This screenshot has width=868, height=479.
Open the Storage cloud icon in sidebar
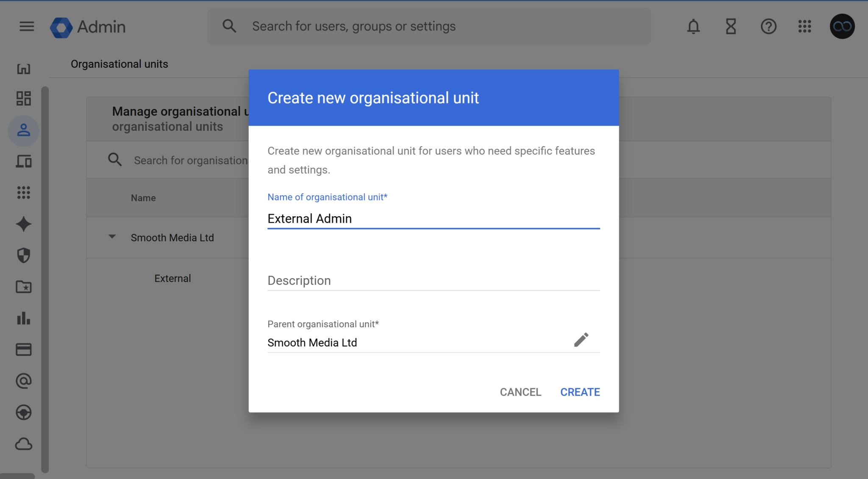coord(24,444)
